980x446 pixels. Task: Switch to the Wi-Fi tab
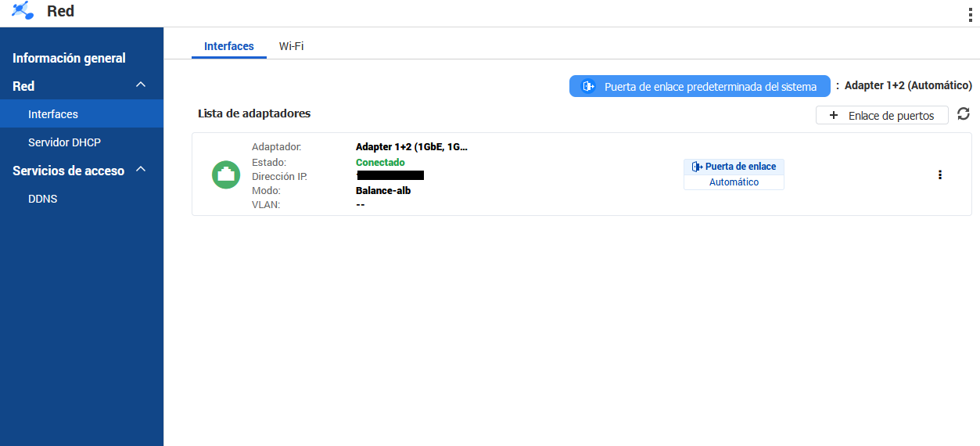291,46
